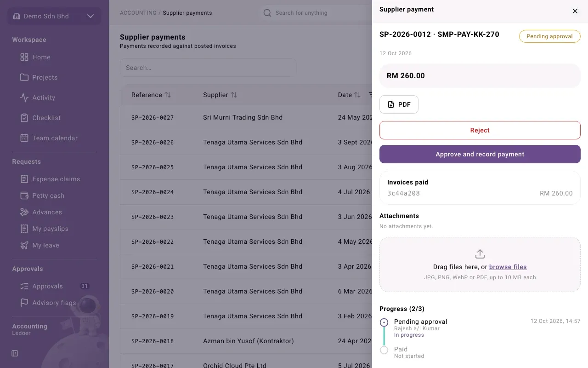Click the RM 260.00 amount field
588x368 pixels.
480,76
